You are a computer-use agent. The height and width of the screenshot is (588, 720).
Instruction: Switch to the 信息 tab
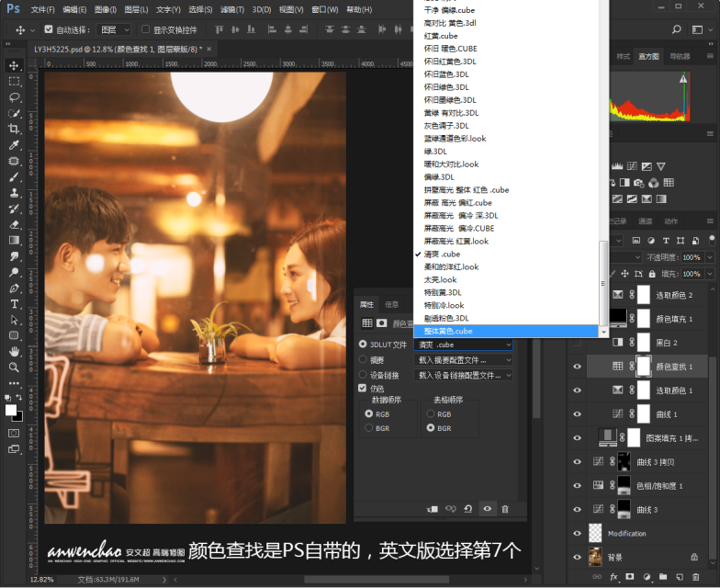(x=391, y=304)
